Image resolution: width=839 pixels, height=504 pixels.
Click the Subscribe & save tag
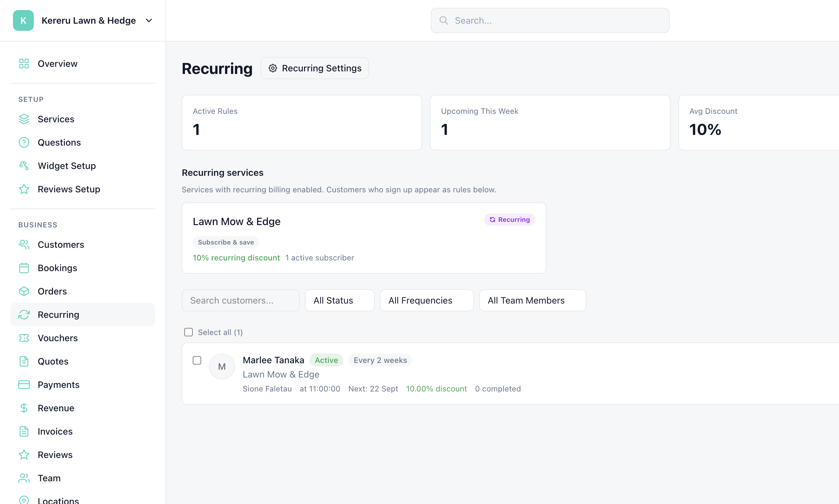[x=226, y=242]
